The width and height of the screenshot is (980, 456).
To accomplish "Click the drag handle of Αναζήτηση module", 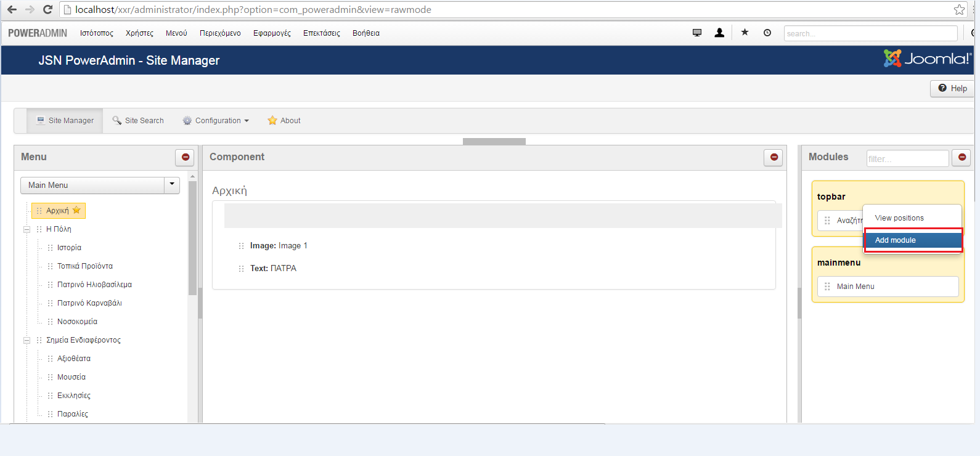I will (827, 221).
